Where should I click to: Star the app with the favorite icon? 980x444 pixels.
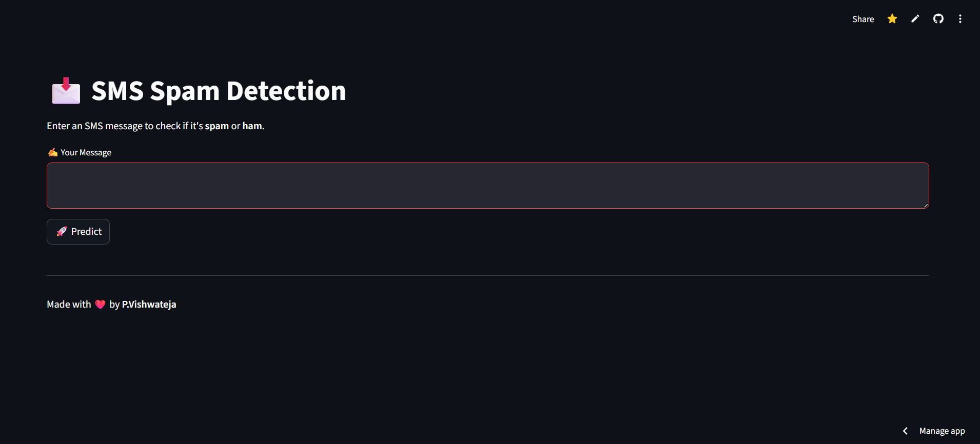pos(892,19)
